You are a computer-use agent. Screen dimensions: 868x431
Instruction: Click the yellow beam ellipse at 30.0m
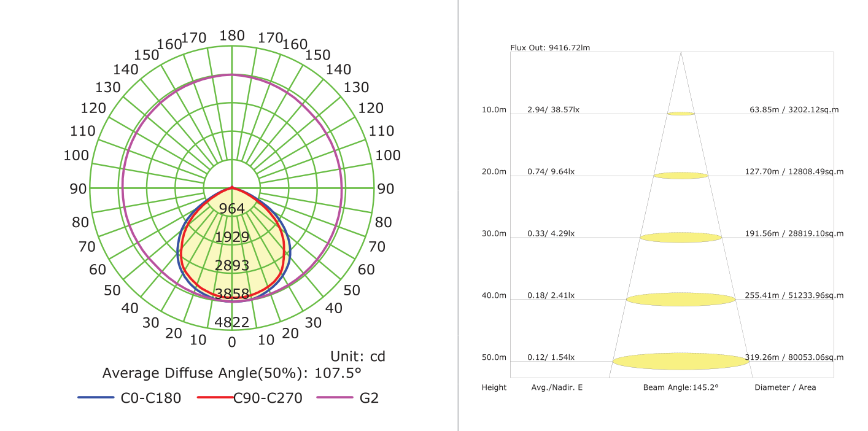tap(681, 238)
